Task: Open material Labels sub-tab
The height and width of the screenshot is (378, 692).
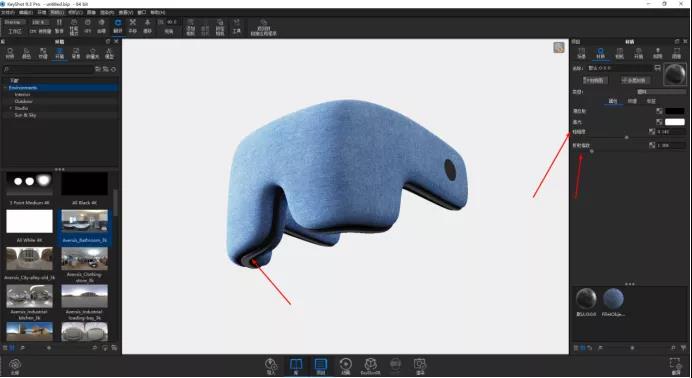Action: [651, 101]
